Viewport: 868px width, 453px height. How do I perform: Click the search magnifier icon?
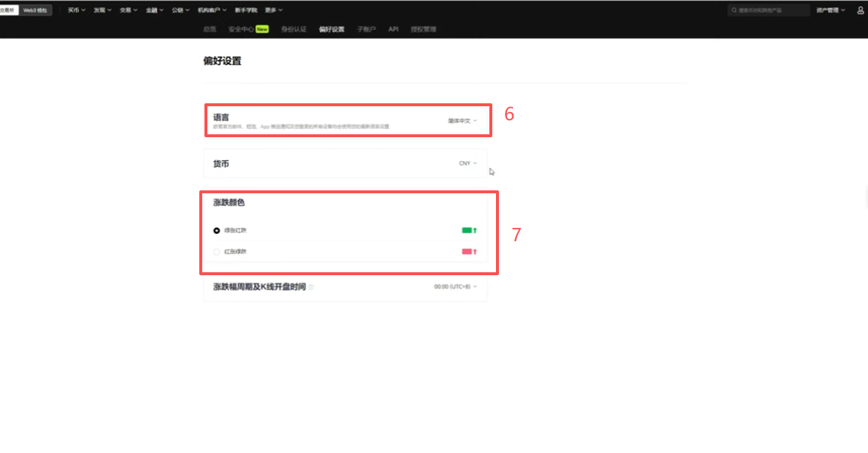coord(734,10)
